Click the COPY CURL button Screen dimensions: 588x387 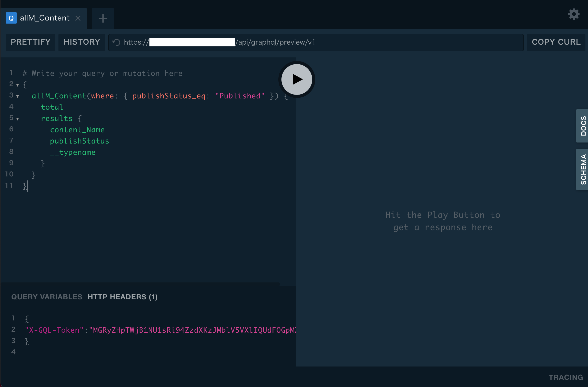[556, 42]
